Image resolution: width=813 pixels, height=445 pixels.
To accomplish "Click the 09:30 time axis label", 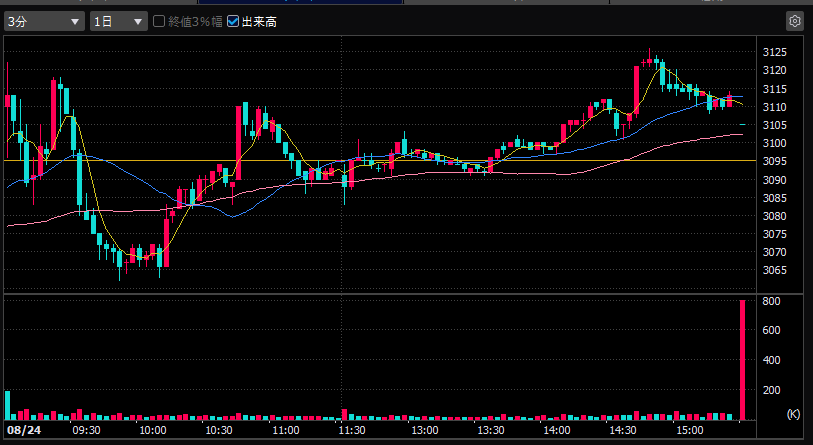I will (86, 430).
